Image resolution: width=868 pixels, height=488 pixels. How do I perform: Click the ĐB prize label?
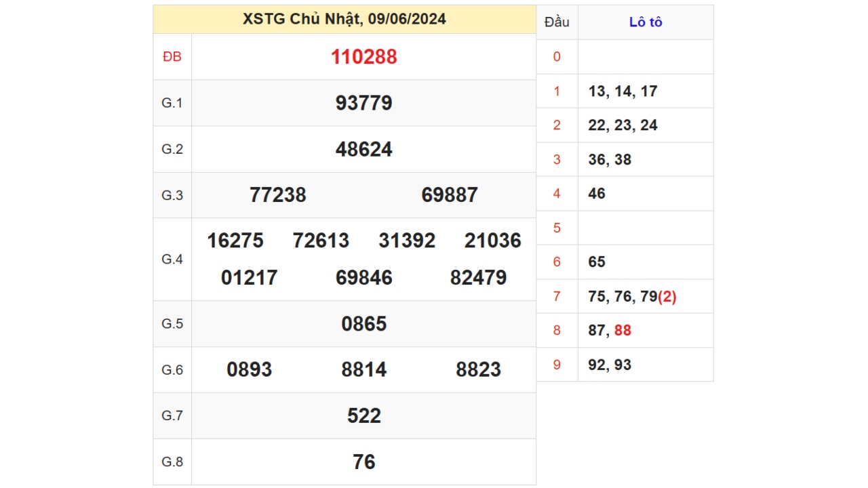click(x=172, y=57)
